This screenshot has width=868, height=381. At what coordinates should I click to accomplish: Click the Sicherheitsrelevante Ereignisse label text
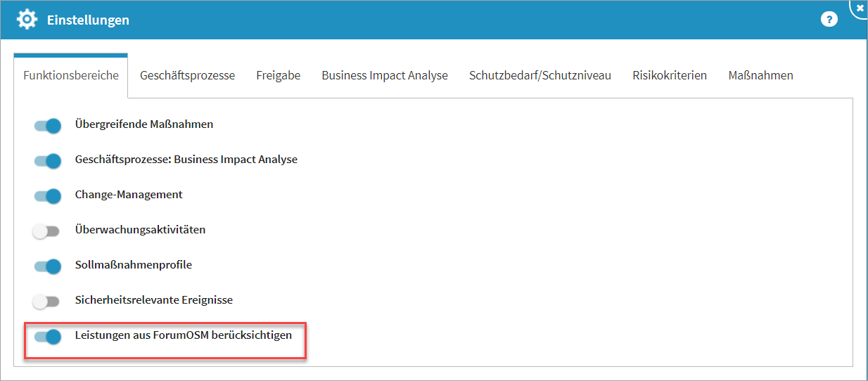153,300
